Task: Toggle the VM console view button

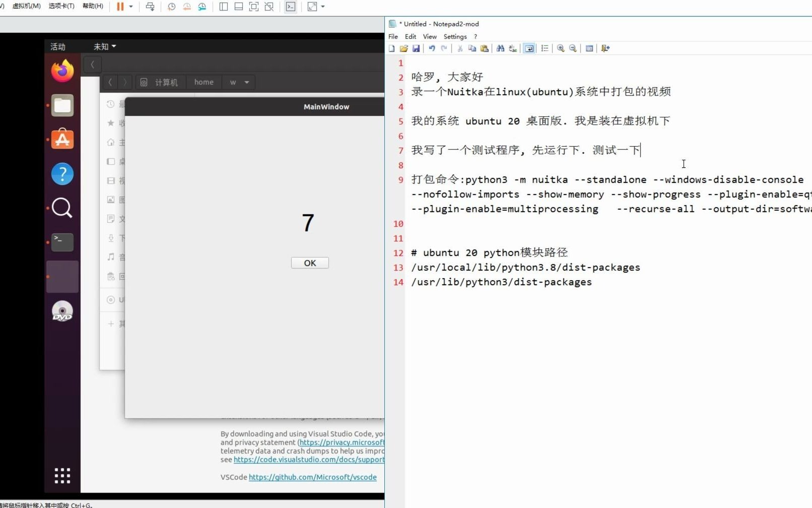Action: (x=291, y=7)
